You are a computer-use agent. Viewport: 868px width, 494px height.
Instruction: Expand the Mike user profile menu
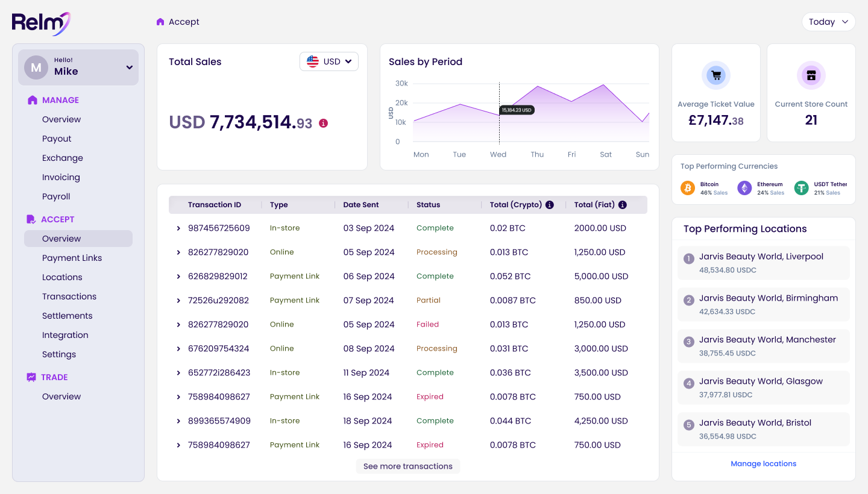78,67
